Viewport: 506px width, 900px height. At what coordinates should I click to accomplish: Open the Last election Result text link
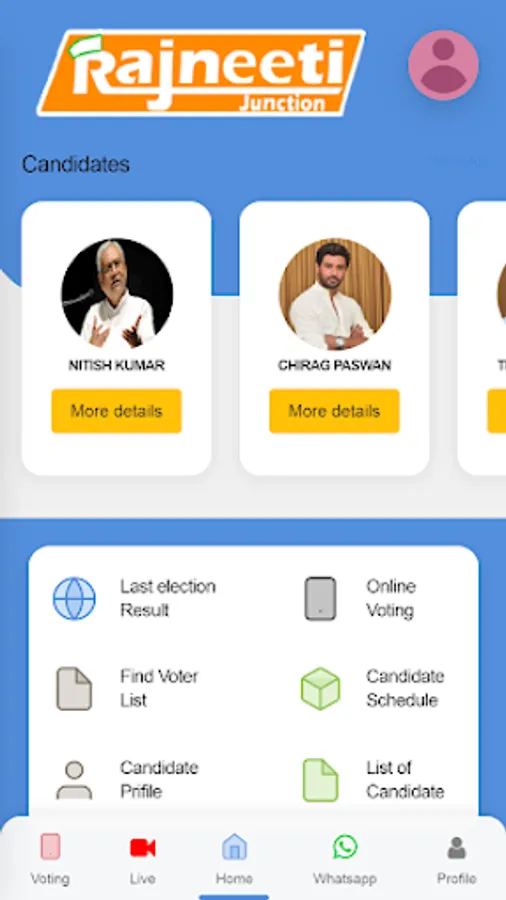point(168,598)
